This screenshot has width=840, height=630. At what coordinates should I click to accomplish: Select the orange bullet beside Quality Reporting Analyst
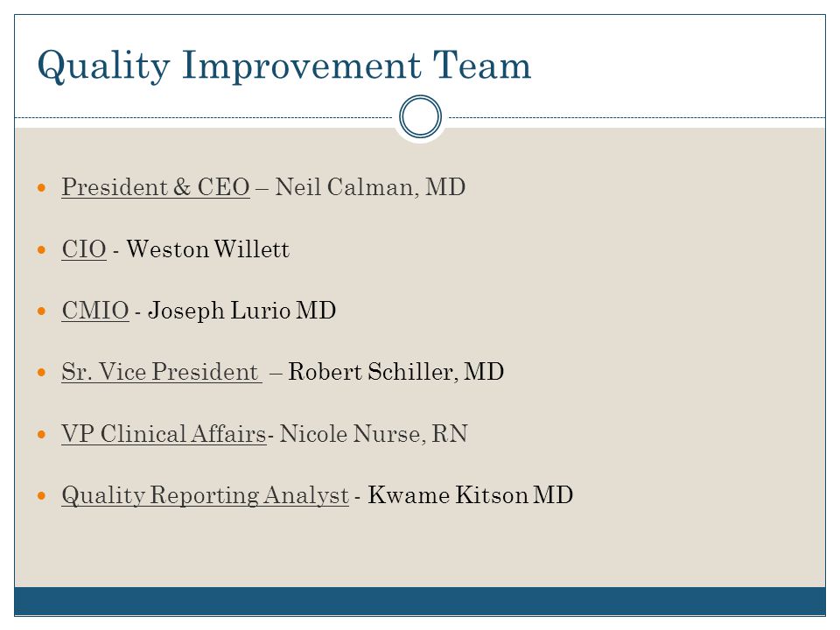pos(42,496)
